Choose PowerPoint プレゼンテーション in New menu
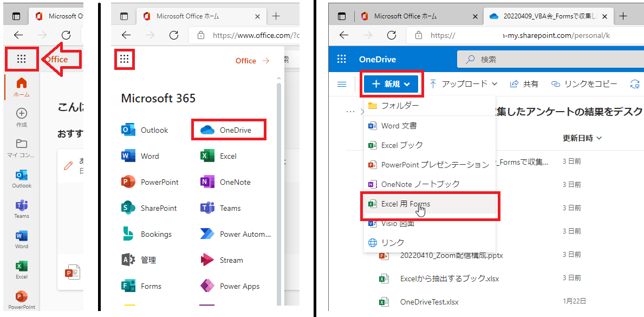The height and width of the screenshot is (317, 644). [430, 165]
